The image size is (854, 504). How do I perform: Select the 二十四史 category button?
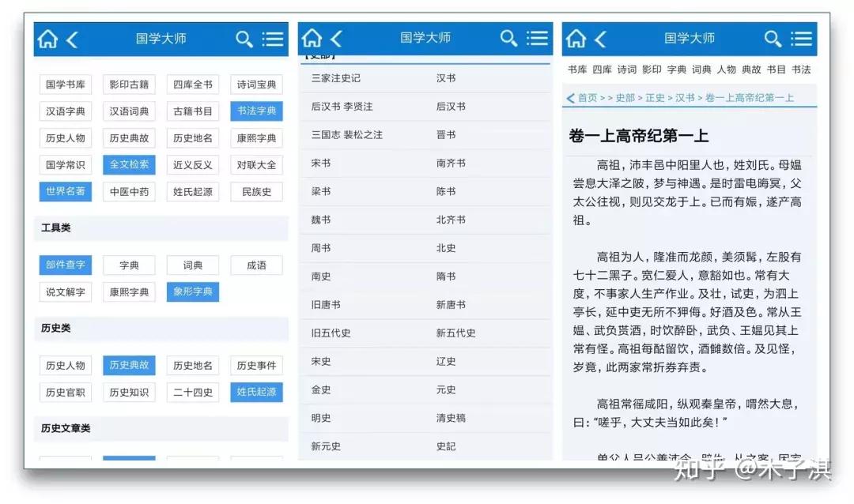(x=192, y=392)
